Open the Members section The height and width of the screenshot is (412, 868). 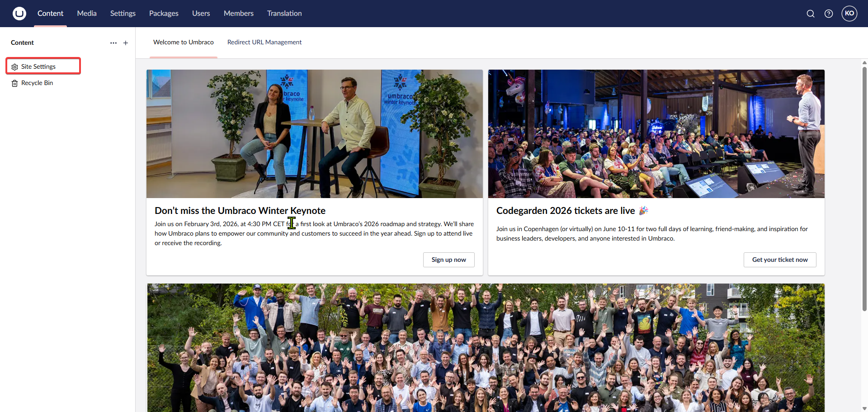(238, 14)
